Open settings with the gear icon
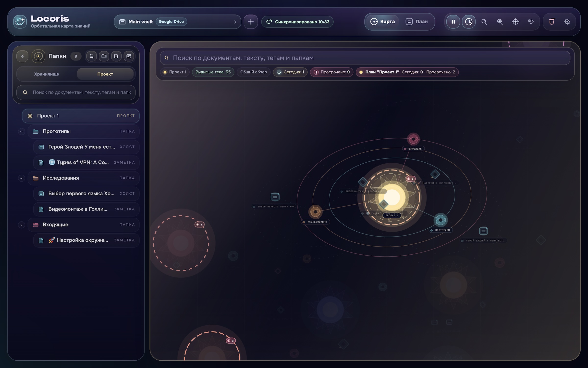The height and width of the screenshot is (368, 588). coord(567,22)
